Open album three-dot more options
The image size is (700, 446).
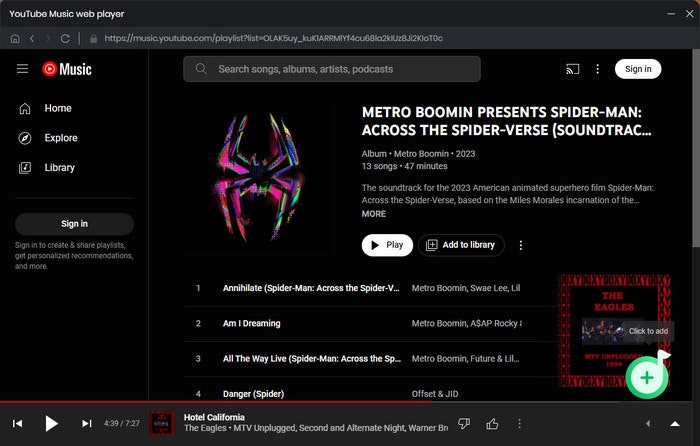tap(521, 245)
